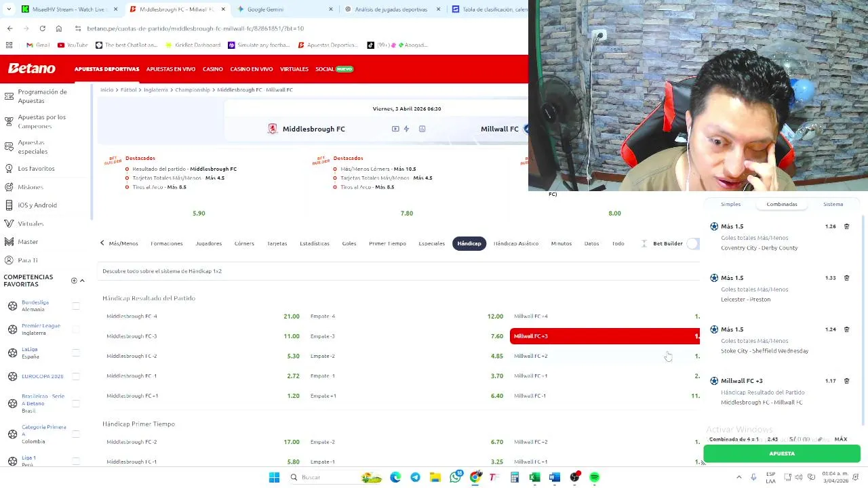Click the lightning live-stats icon beside Middlesbrough FC

(406, 129)
